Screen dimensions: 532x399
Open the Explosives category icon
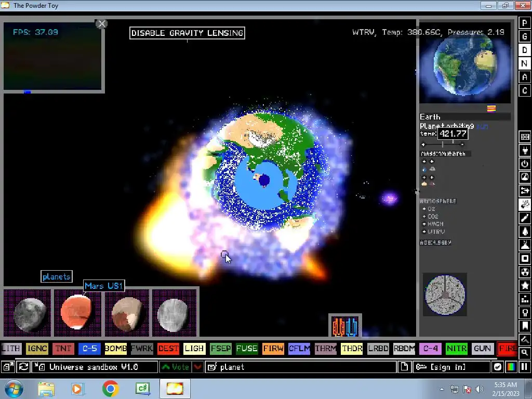tap(525, 204)
